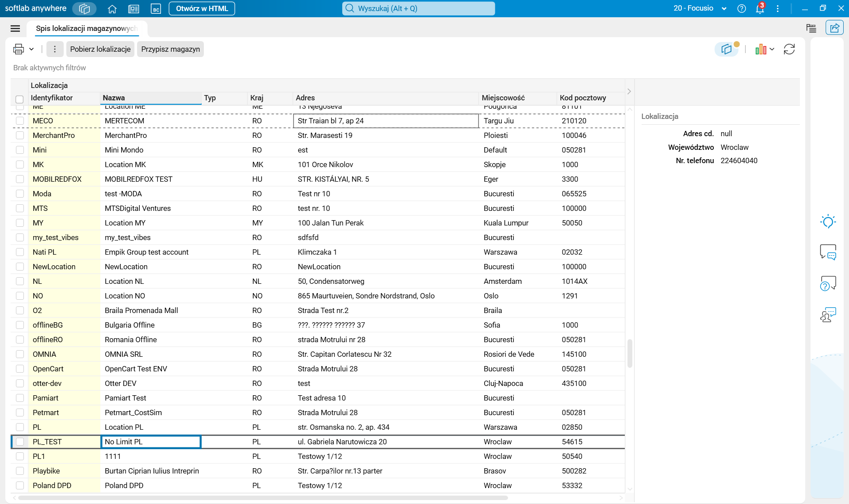The width and height of the screenshot is (849, 504).
Task: Click the lightbulb icon in right sidebar
Action: (828, 221)
